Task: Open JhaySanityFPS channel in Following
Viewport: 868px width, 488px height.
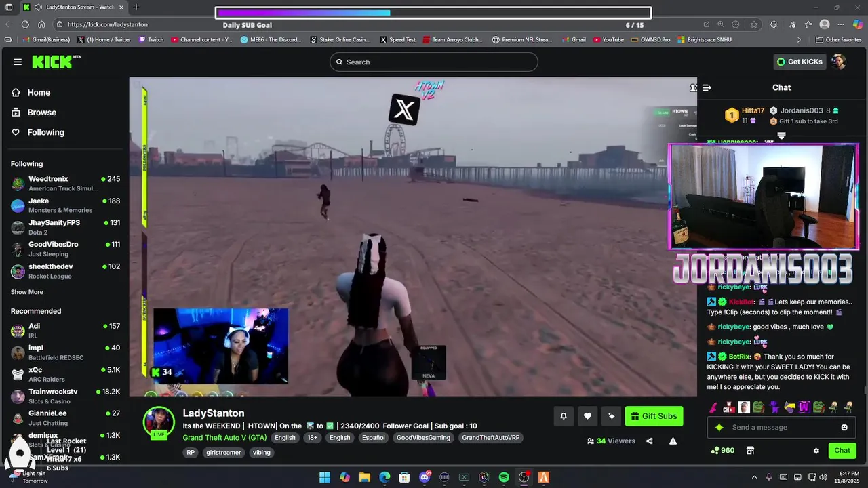Action: point(65,227)
